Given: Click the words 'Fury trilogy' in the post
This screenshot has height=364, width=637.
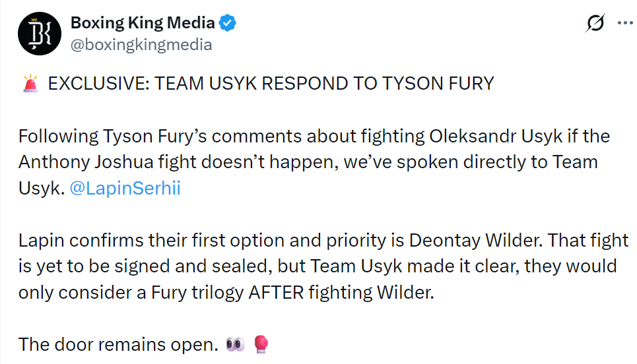Looking at the screenshot, I should [197, 293].
